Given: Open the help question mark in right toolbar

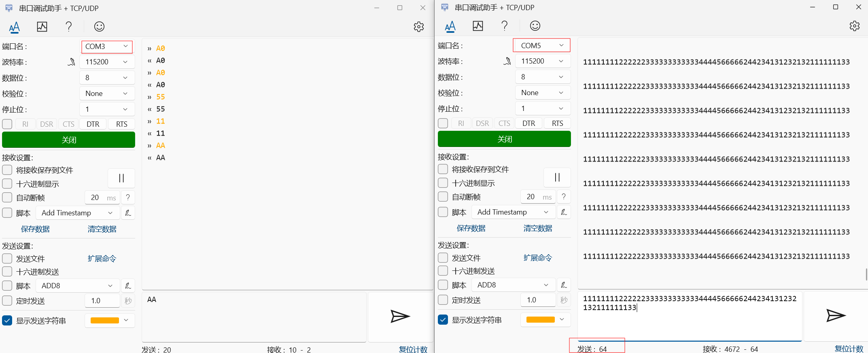Looking at the screenshot, I should point(505,26).
